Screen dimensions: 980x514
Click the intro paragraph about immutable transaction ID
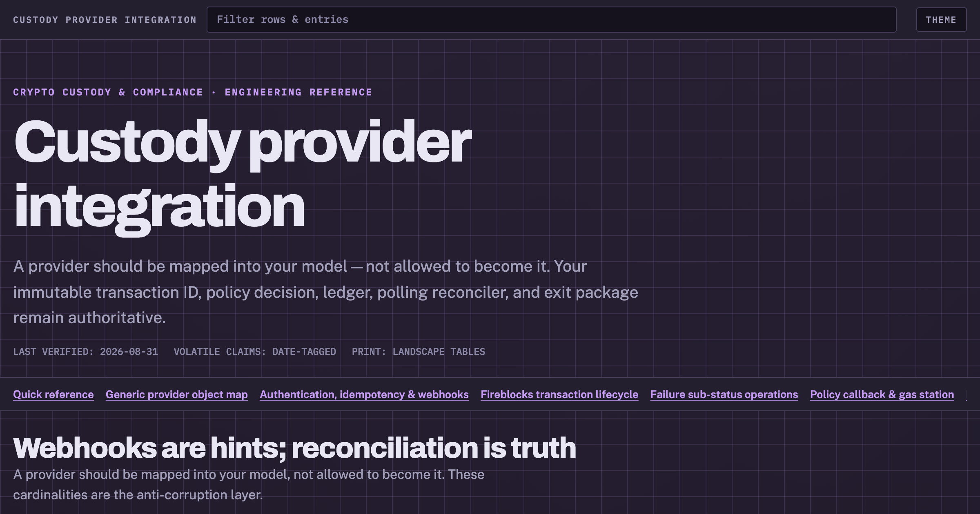click(x=325, y=292)
